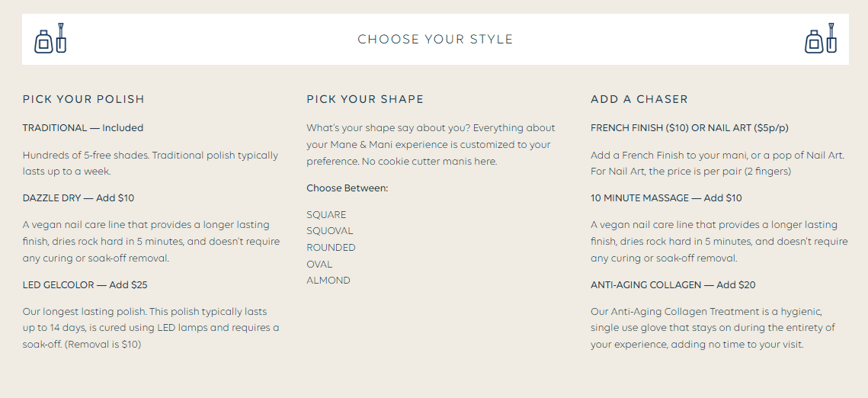The height and width of the screenshot is (398, 868).
Task: Select LED Gelcolor add $25 option
Action: (x=85, y=285)
